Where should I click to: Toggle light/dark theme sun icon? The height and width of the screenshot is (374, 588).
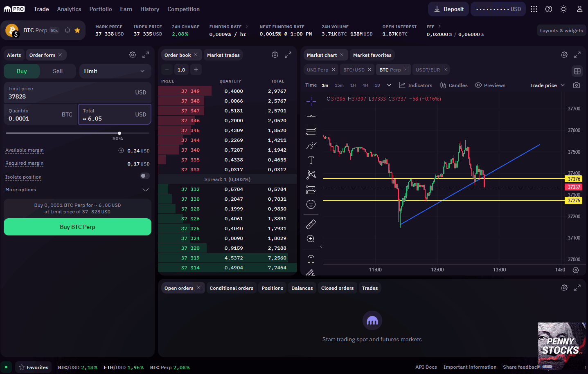(563, 9)
